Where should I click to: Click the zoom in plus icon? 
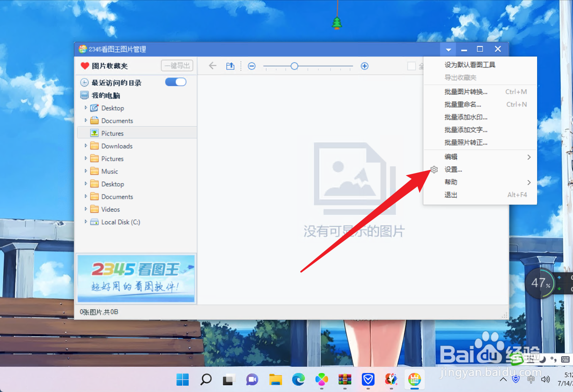(x=364, y=66)
